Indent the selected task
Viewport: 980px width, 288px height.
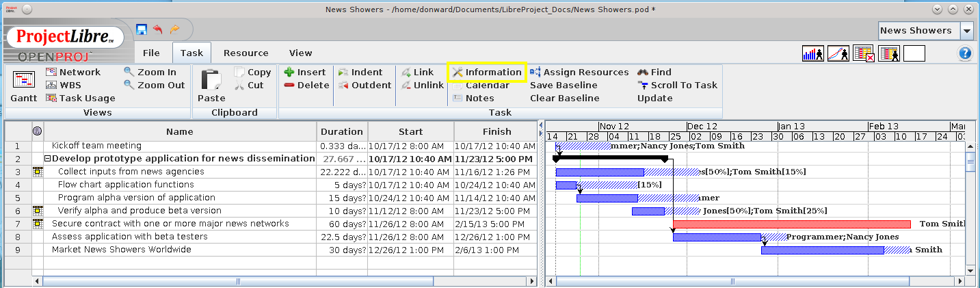pyautogui.click(x=360, y=72)
